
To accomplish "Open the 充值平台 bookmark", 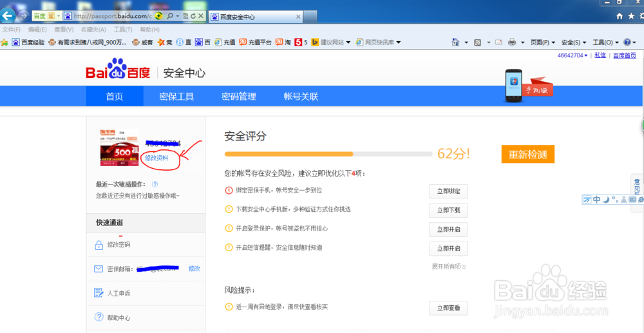I will [x=255, y=42].
